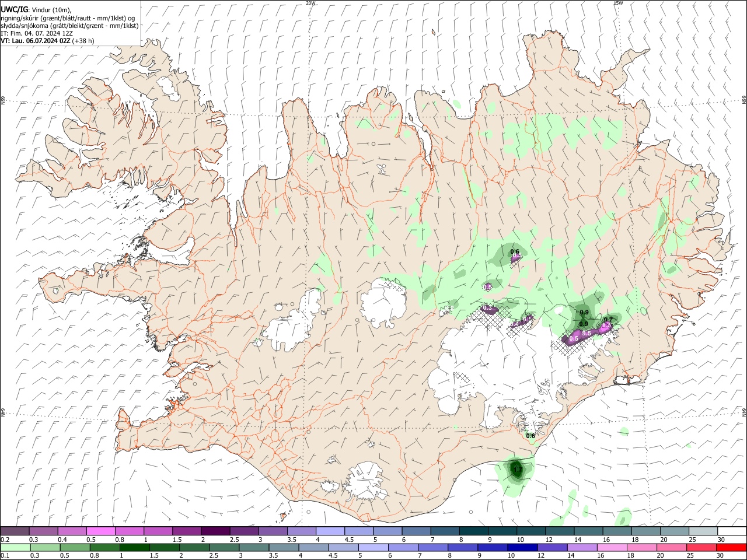Pick the dark mauve 0.2–0.3 snow scale swatch
This screenshot has height=560, width=747.
tap(15, 531)
